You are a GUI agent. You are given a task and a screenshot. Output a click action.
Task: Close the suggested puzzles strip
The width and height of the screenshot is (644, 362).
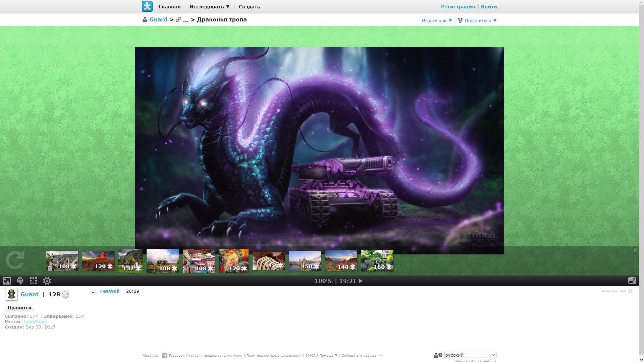click(x=635, y=250)
